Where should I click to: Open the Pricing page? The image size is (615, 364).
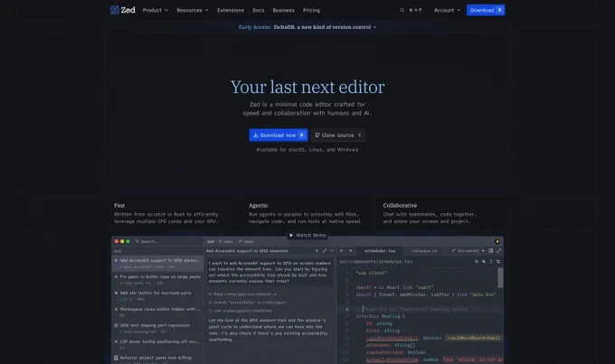click(x=311, y=10)
